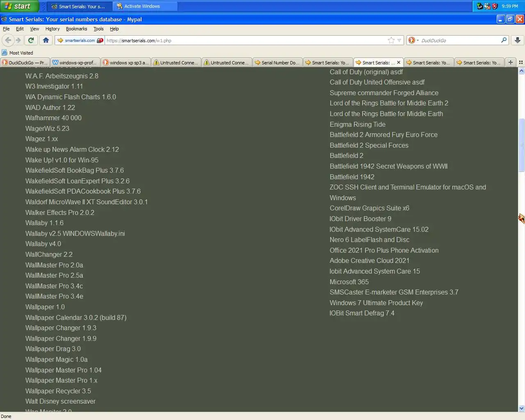Screen dimensions: 525x420
Task: Open the WagerWiz 5.23 link
Action: click(47, 128)
